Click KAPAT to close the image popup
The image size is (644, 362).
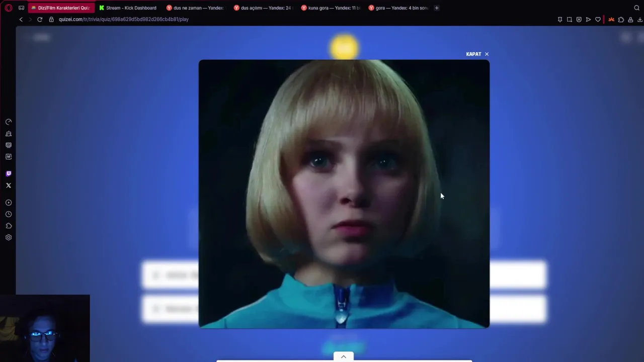[477, 54]
